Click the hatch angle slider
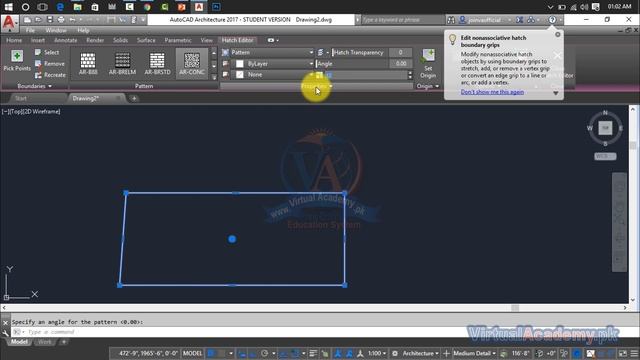640x360 pixels. coord(352,64)
